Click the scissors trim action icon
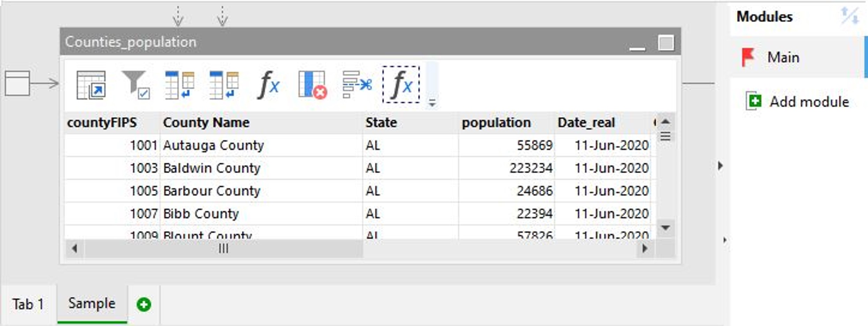The image size is (868, 326). point(357,85)
